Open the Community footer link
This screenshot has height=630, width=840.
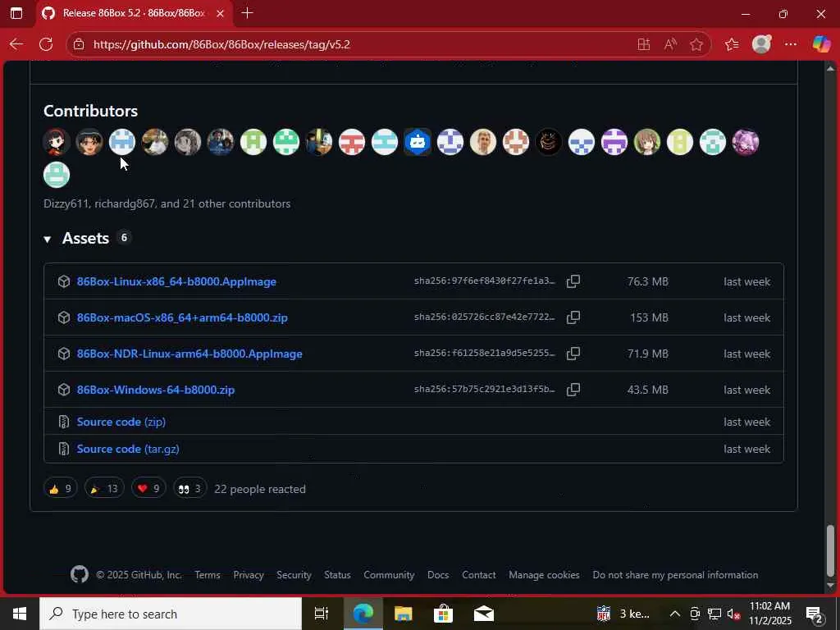(389, 575)
